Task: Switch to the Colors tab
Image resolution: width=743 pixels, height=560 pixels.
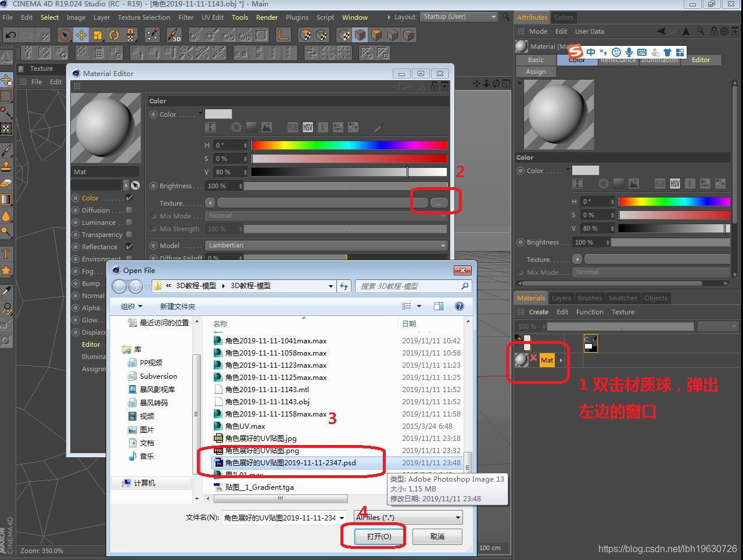Action: click(x=563, y=17)
